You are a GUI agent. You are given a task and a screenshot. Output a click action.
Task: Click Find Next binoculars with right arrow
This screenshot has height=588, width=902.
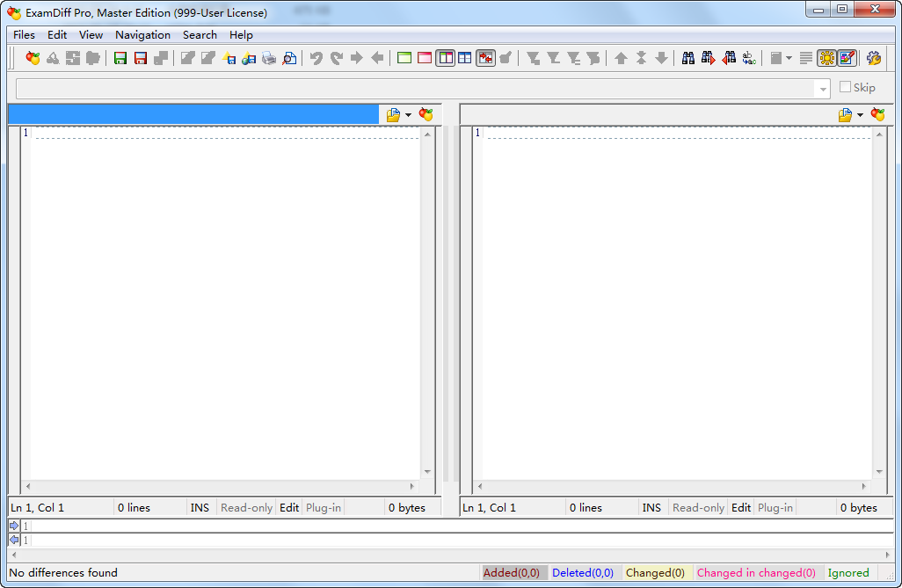pos(708,58)
